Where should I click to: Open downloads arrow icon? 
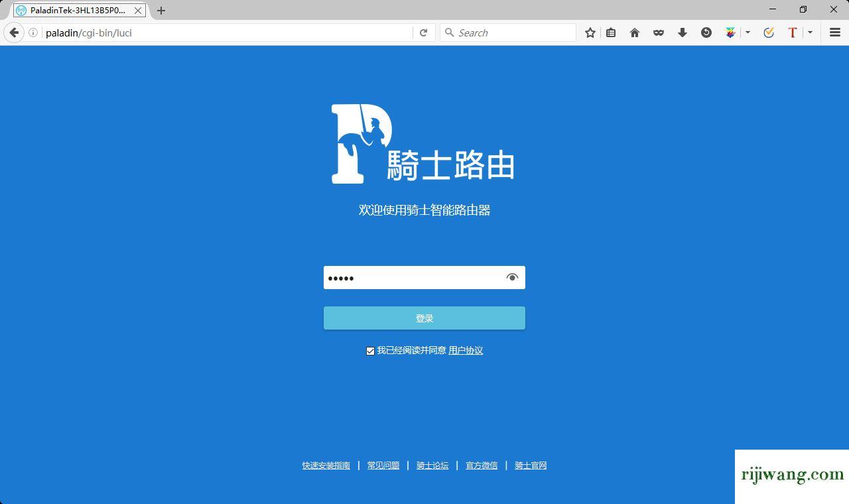(683, 32)
